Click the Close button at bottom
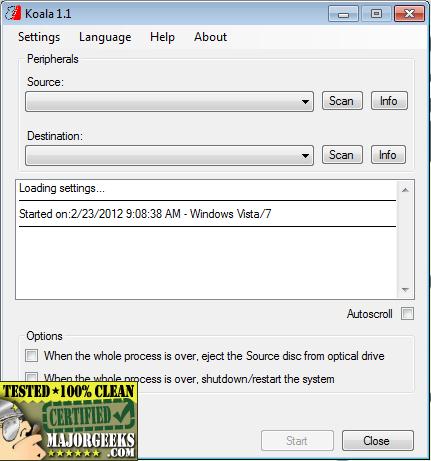Viewport: 431px width, 461px height. tap(378, 441)
